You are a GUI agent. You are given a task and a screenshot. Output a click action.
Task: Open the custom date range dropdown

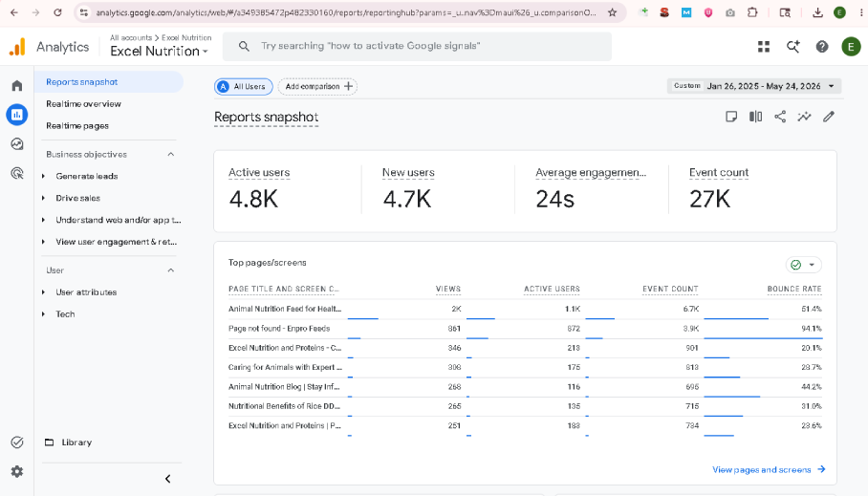coord(754,86)
